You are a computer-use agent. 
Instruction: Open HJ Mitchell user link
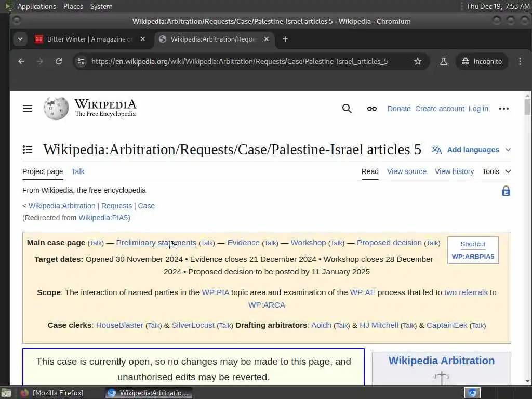(x=379, y=325)
